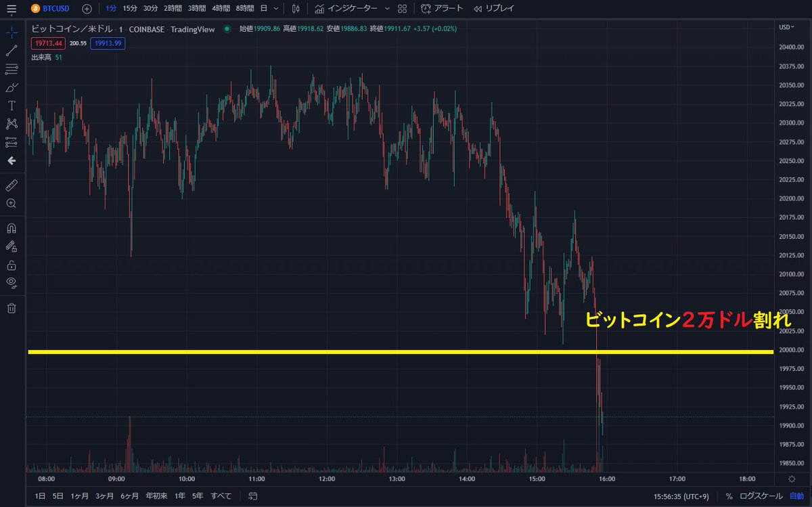Open the indicator templates grid icon
This screenshot has height=507, width=812.
(403, 9)
